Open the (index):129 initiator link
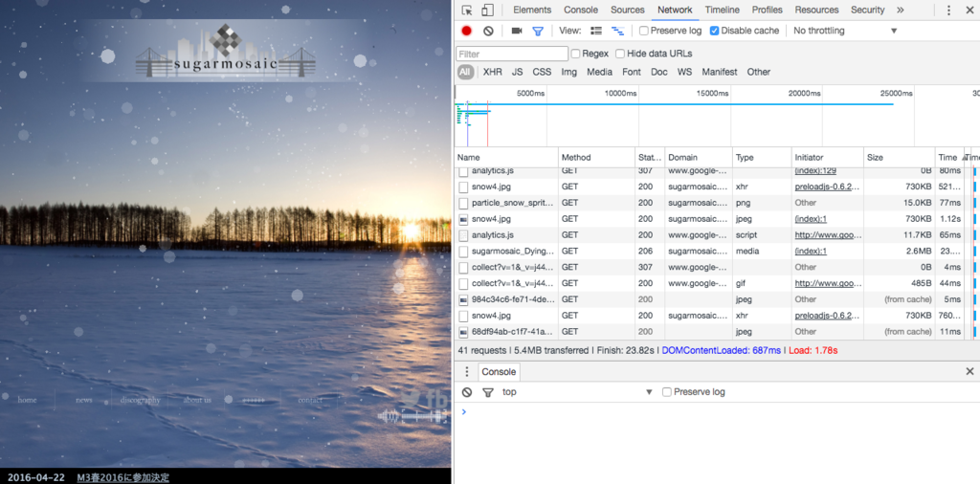The image size is (980, 484). [x=815, y=170]
